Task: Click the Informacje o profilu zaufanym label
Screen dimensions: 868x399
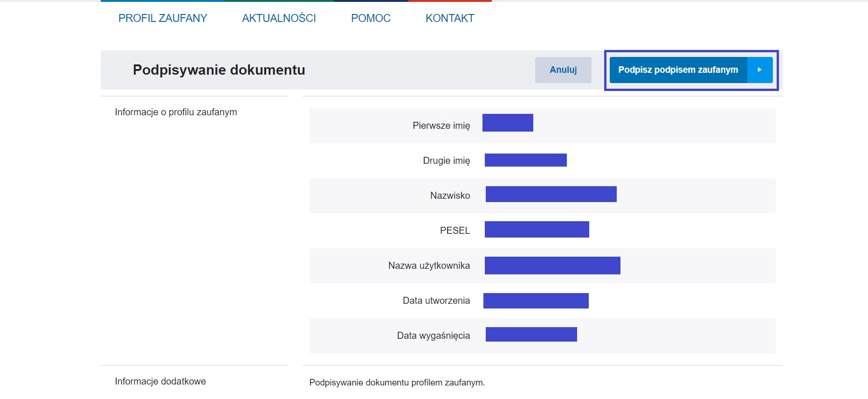Action: [x=176, y=112]
